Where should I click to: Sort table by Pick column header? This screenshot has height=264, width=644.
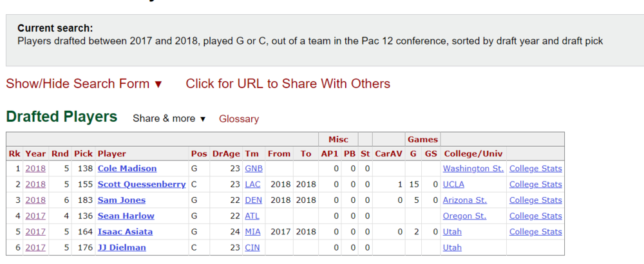pyautogui.click(x=83, y=153)
